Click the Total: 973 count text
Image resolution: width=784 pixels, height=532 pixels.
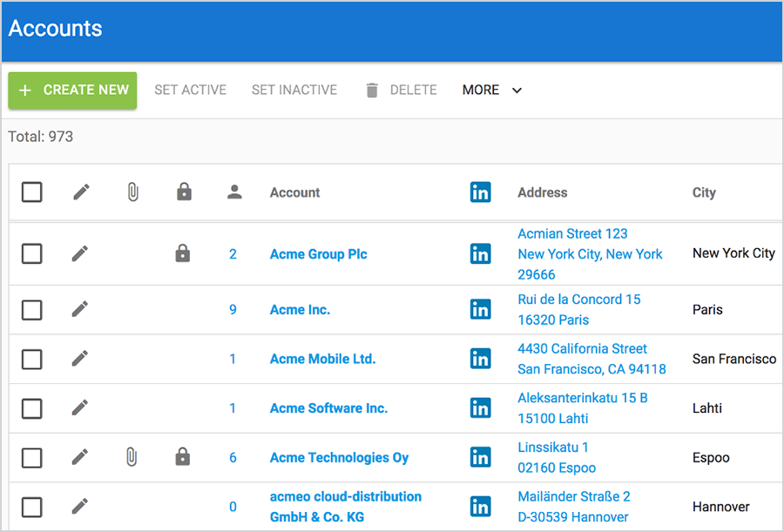(x=40, y=137)
